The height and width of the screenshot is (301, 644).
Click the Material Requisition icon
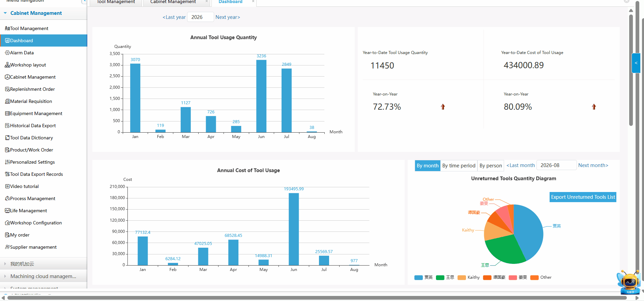pyautogui.click(x=7, y=101)
